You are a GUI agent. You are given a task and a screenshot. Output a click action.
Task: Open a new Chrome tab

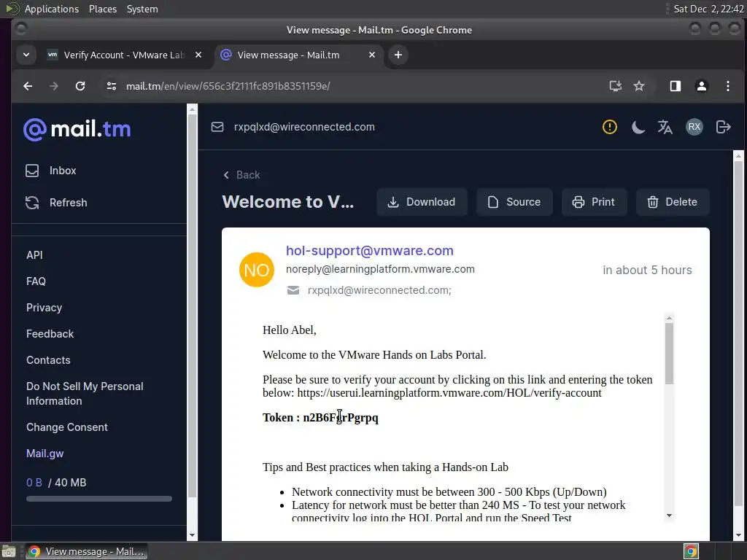click(x=398, y=55)
